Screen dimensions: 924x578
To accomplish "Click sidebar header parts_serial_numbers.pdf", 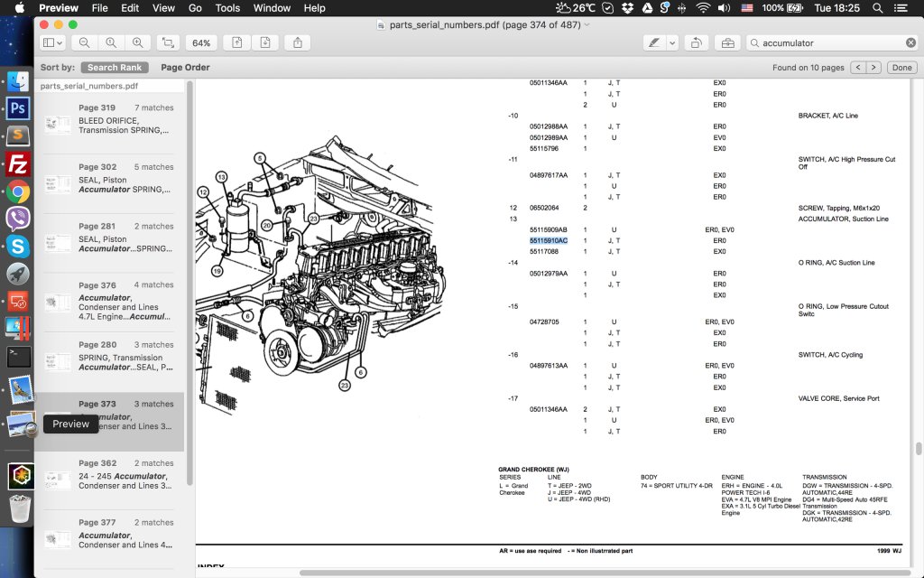I will click(89, 86).
